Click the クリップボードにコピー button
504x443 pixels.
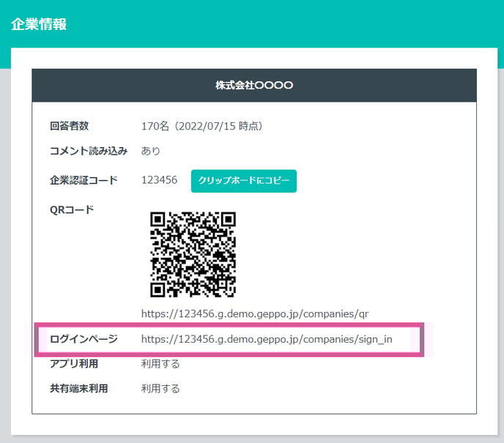(x=243, y=180)
